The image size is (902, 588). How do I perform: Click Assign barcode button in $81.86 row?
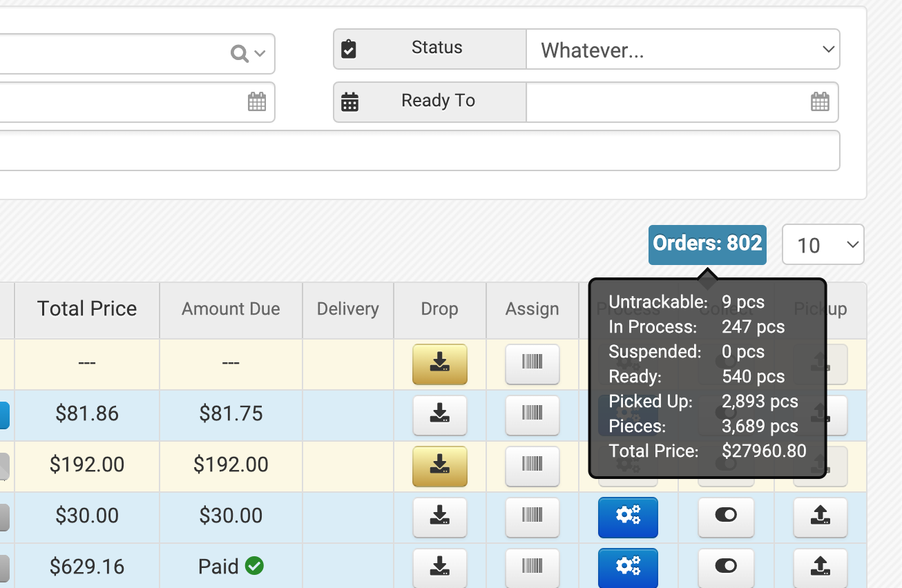coord(532,415)
